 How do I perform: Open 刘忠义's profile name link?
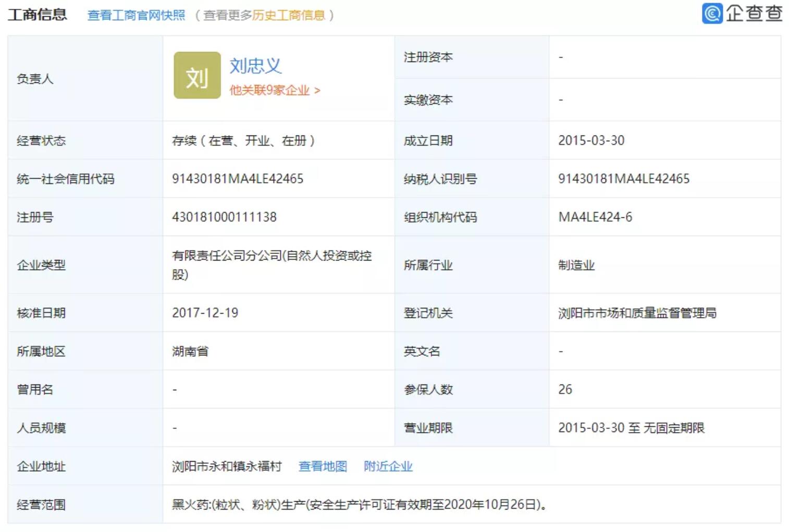coord(255,66)
